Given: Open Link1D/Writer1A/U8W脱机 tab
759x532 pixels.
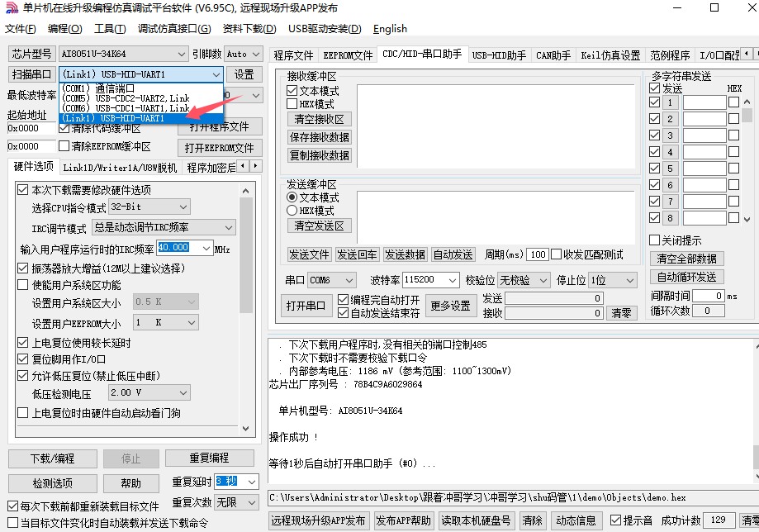Looking at the screenshot, I should [120, 168].
